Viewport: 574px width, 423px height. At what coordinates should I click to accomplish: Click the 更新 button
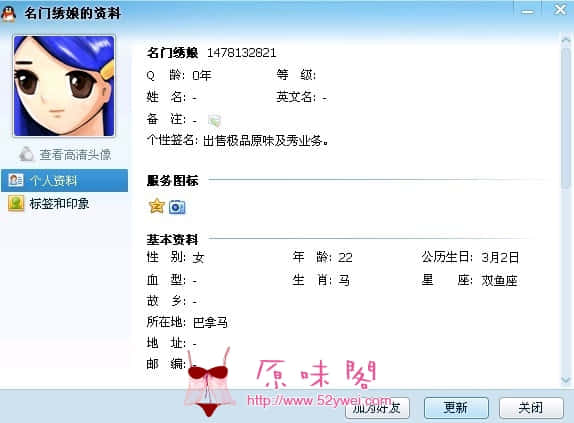tap(456, 408)
